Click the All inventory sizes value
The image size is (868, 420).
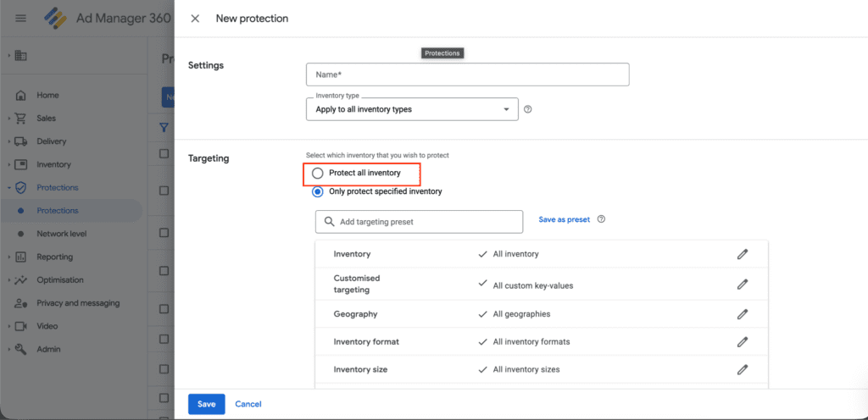coord(526,369)
